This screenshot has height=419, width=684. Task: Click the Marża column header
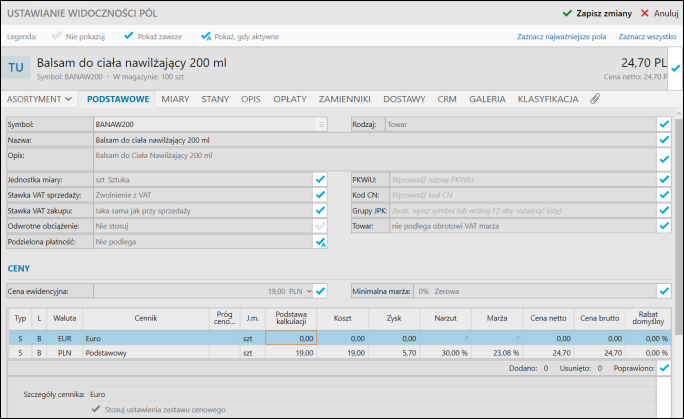tap(496, 318)
